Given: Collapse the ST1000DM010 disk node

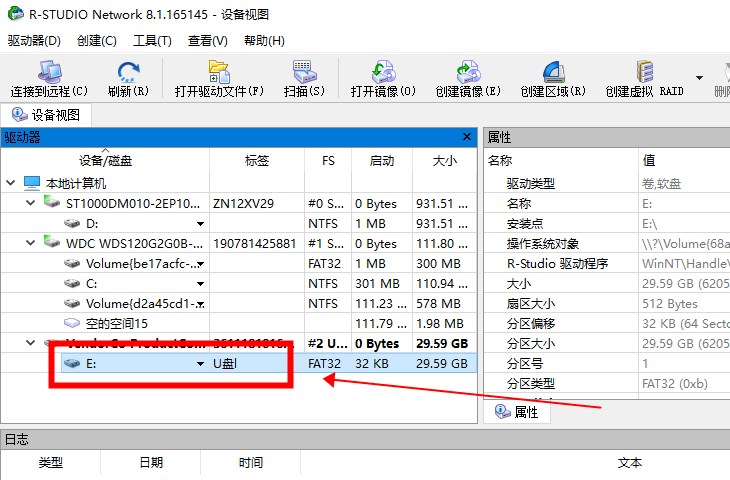Looking at the screenshot, I should [x=31, y=203].
